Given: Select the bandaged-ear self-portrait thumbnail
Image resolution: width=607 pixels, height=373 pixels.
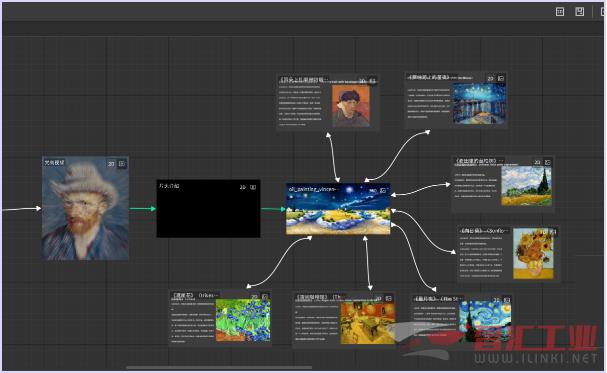Looking at the screenshot, I should tap(351, 106).
